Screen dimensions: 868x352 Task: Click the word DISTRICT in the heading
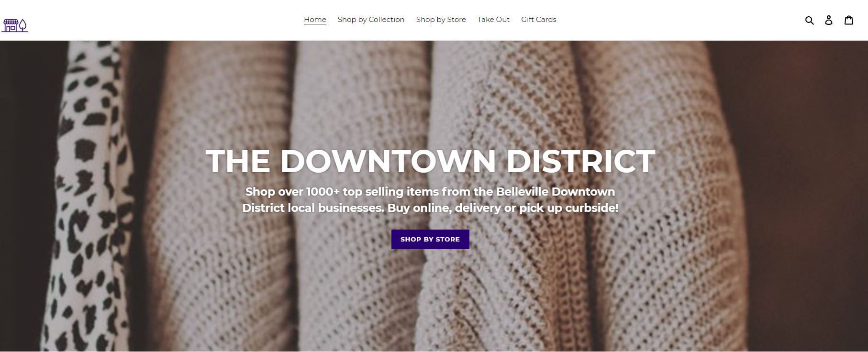(x=580, y=161)
